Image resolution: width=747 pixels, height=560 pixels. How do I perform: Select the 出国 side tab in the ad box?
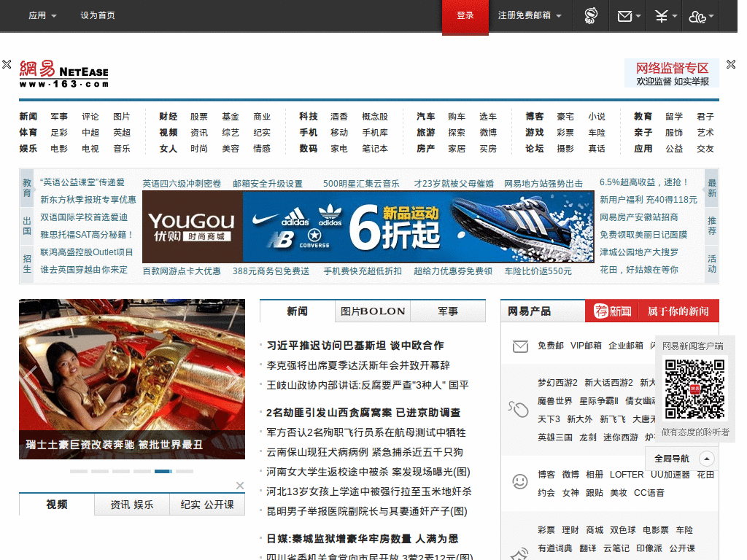click(27, 226)
